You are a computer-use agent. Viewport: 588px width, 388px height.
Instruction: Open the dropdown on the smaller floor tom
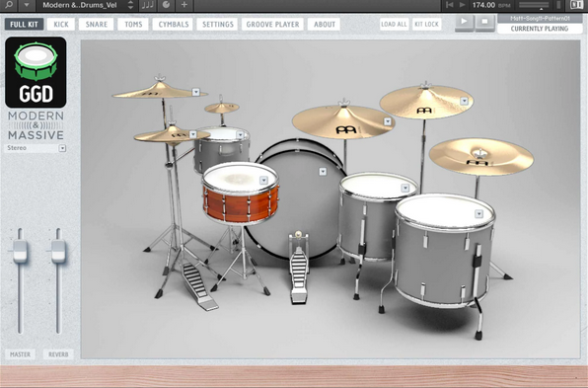(x=405, y=188)
